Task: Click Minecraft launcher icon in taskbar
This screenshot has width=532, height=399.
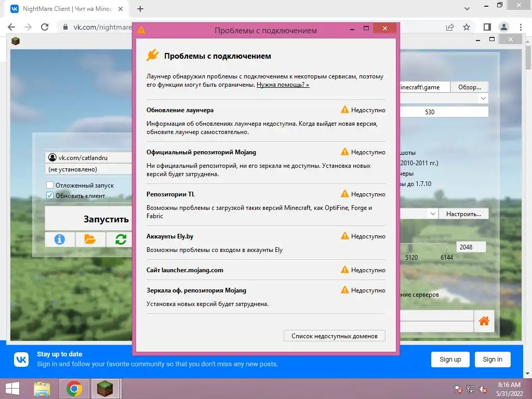Action: tap(105, 389)
